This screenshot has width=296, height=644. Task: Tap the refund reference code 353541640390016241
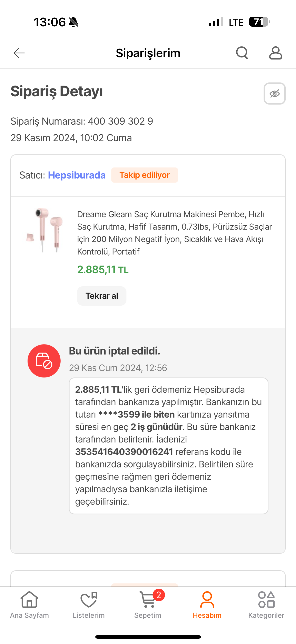pyautogui.click(x=124, y=452)
